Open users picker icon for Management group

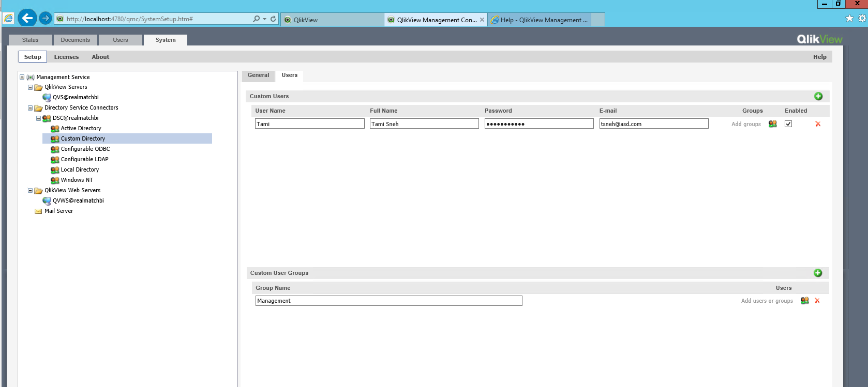(804, 301)
